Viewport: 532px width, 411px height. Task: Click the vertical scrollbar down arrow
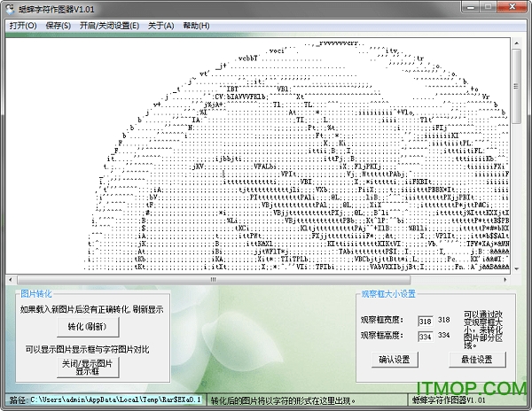click(x=516, y=269)
